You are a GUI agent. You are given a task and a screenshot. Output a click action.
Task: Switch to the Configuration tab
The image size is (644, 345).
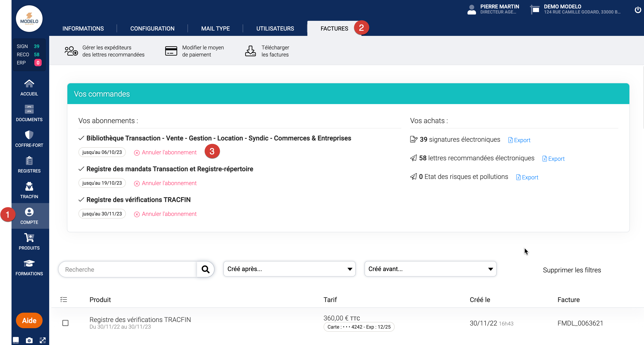coord(152,29)
